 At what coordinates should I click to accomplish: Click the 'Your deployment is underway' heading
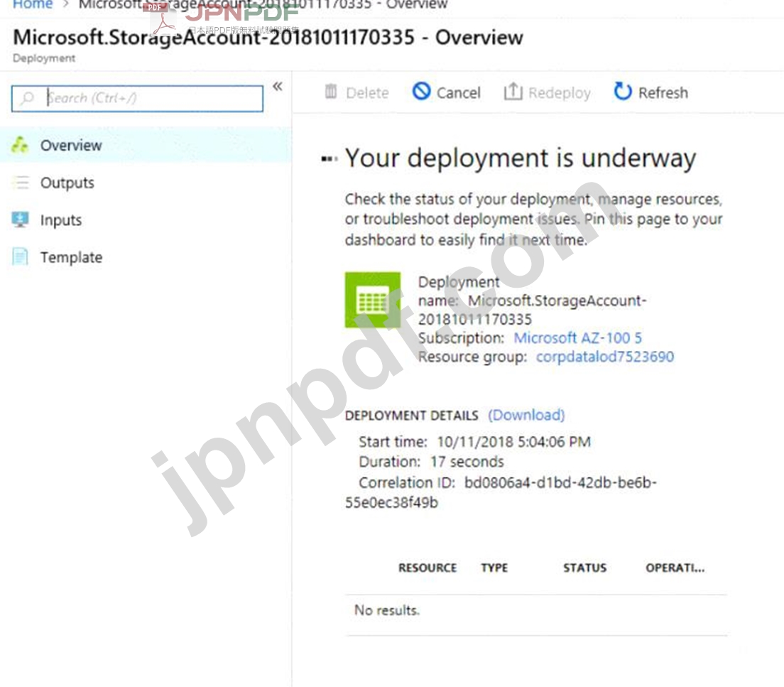[x=521, y=158]
